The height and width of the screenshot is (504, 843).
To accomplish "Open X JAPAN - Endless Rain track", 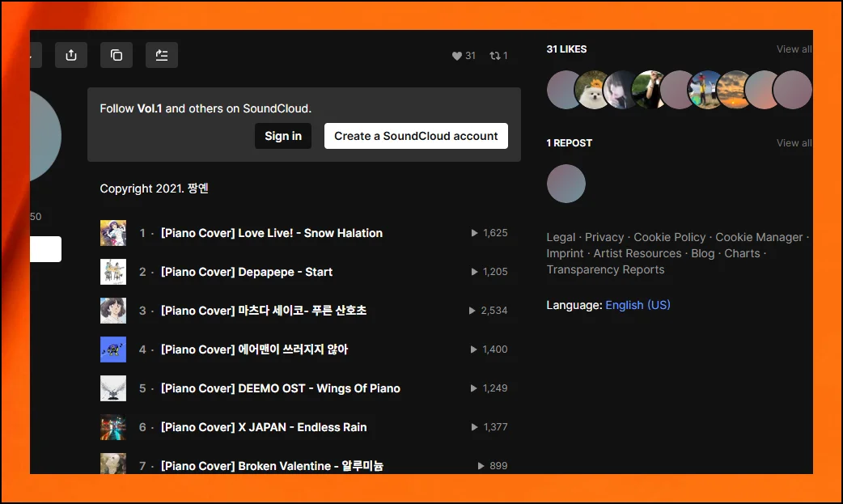I will [264, 426].
